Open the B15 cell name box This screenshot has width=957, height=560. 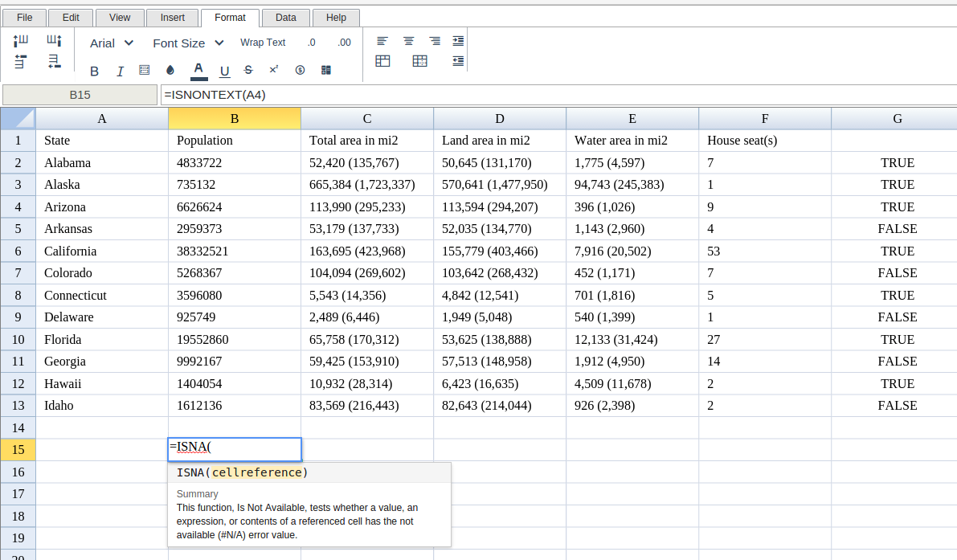coord(80,95)
